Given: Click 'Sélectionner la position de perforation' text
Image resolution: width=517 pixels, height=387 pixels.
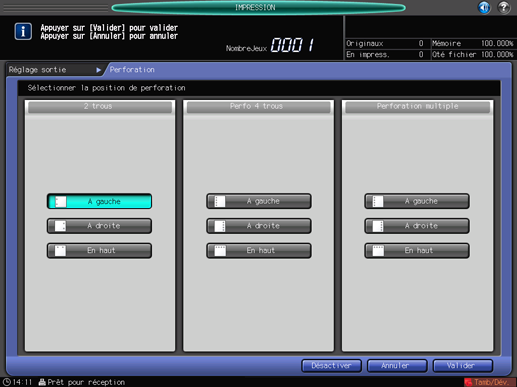Looking at the screenshot, I should [x=106, y=88].
